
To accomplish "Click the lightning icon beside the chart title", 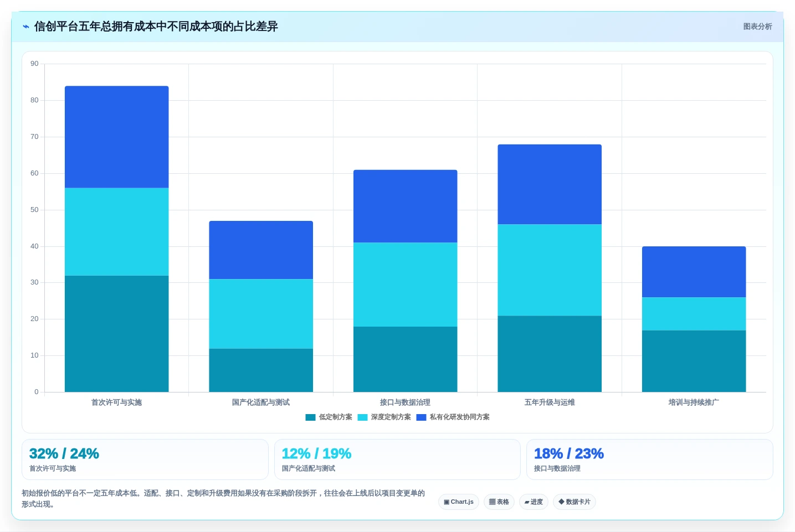I will [x=25, y=27].
